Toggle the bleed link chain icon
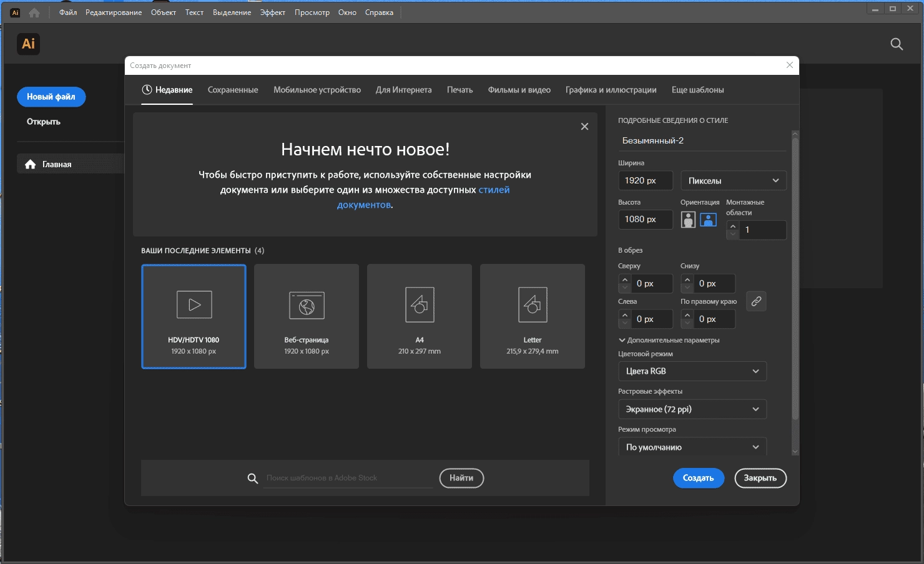This screenshot has height=564, width=924. tap(756, 301)
